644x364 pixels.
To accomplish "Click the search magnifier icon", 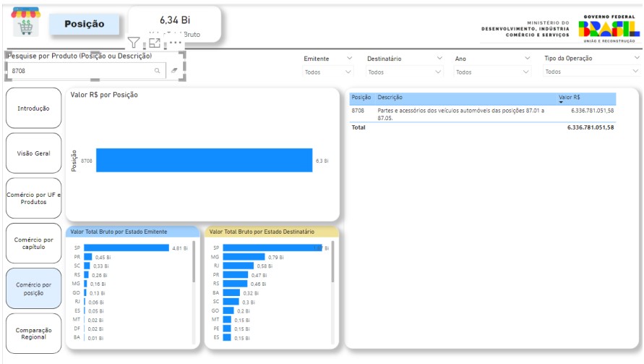I will (157, 72).
